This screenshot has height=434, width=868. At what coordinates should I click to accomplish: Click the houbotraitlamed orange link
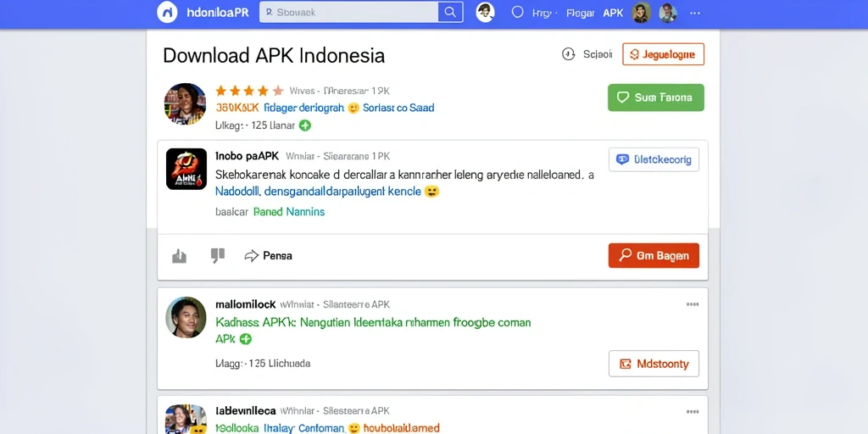[x=401, y=428]
